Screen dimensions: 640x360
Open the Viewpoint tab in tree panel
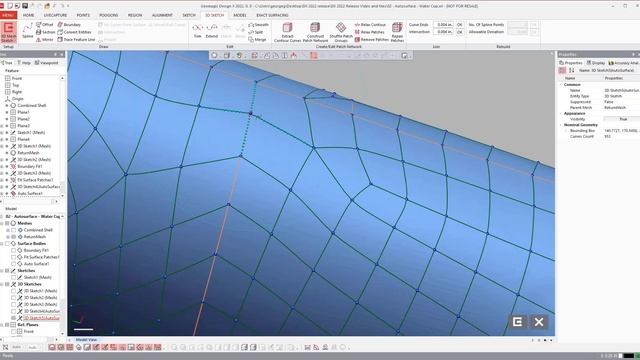pos(47,63)
